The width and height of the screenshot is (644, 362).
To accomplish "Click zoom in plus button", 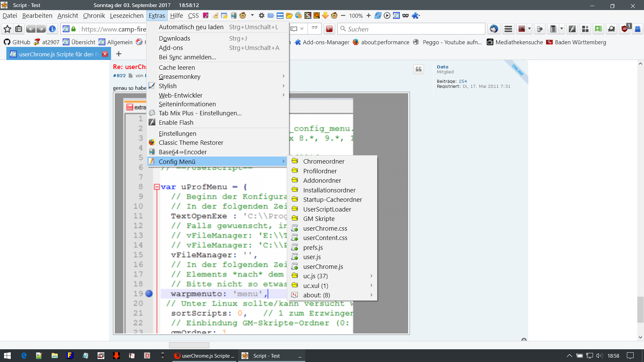I will [x=369, y=15].
